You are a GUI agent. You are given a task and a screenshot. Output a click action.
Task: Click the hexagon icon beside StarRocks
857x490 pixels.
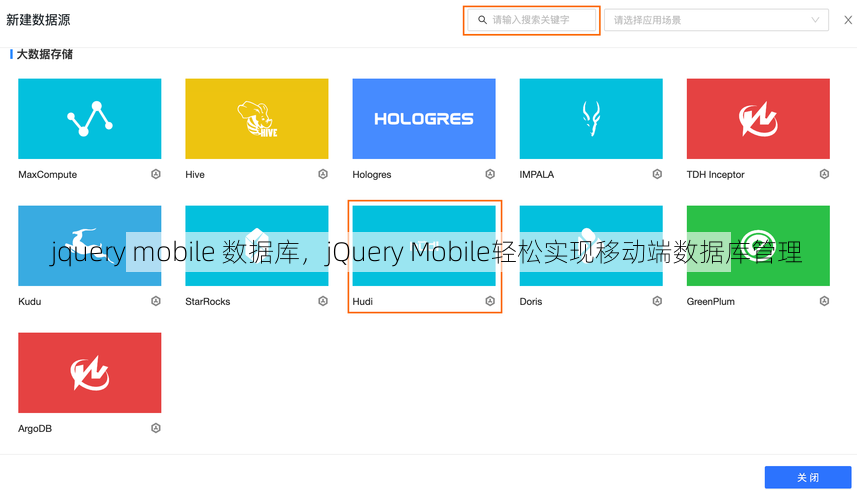coord(323,301)
